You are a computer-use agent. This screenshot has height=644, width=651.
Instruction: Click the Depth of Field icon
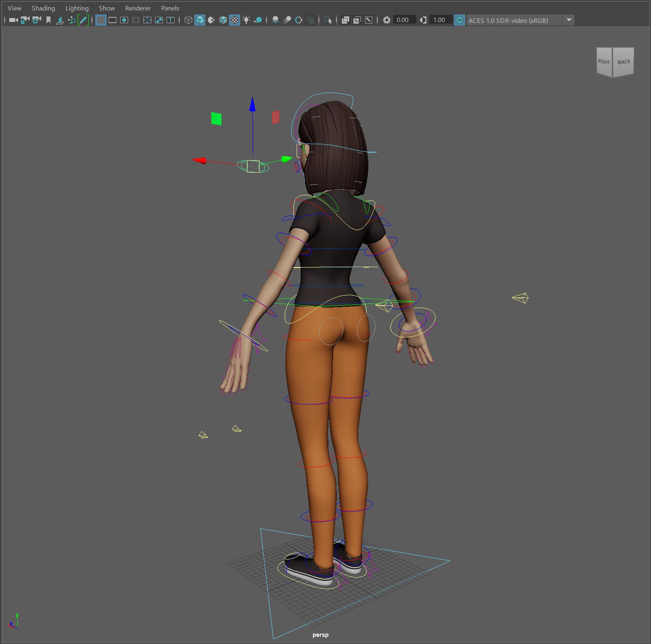point(310,20)
